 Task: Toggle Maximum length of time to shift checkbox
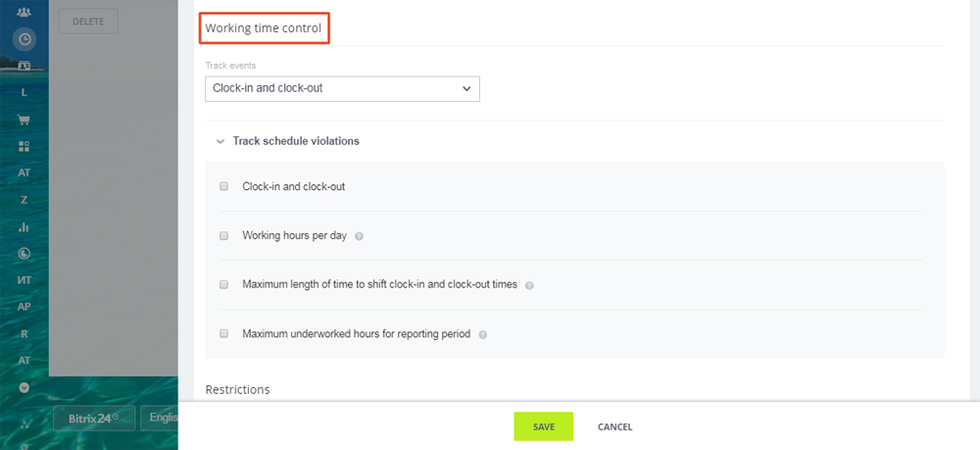pos(223,284)
